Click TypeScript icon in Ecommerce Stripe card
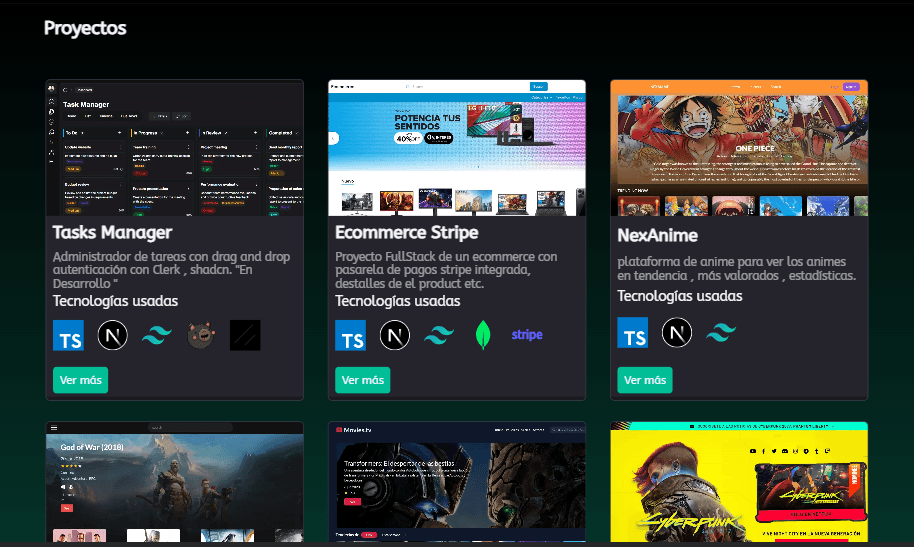Image resolution: width=914 pixels, height=547 pixels. click(350, 335)
